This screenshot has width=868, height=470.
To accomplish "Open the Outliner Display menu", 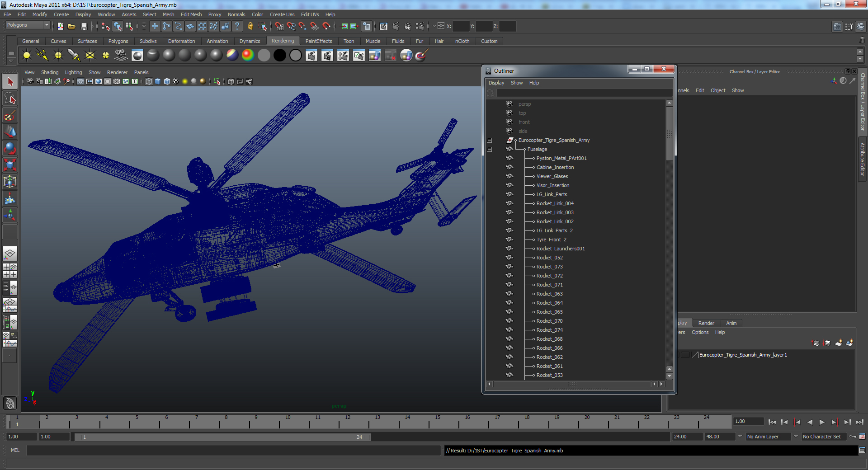I will click(496, 83).
